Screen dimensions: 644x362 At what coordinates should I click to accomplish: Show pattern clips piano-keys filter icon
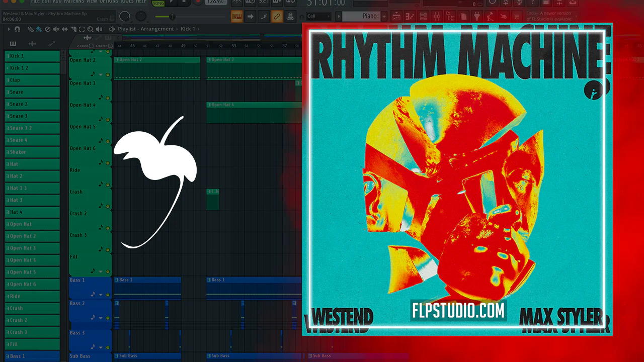click(x=13, y=44)
